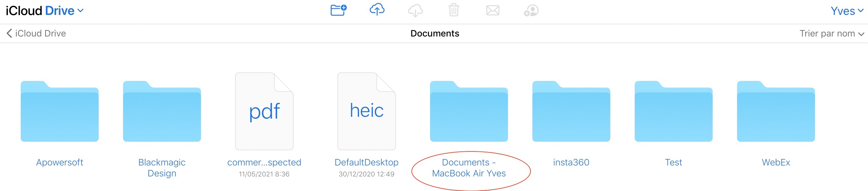Expand the Yves account menu
Screen dimensions: 868x191
coord(846,11)
